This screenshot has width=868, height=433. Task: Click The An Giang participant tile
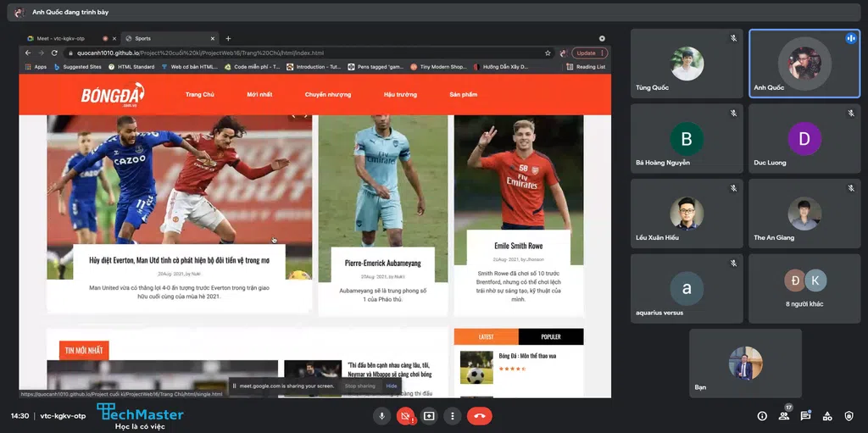click(804, 214)
